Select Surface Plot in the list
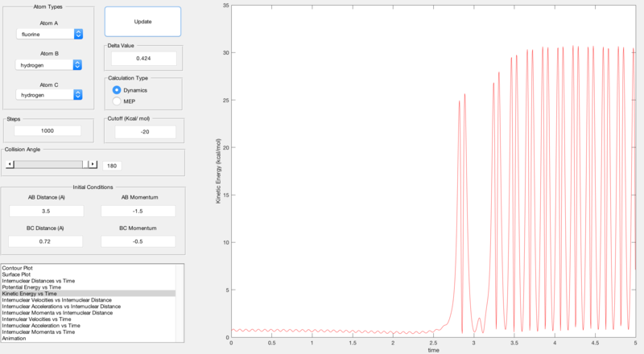Screen dimensions: 644x354 pyautogui.click(x=16, y=274)
